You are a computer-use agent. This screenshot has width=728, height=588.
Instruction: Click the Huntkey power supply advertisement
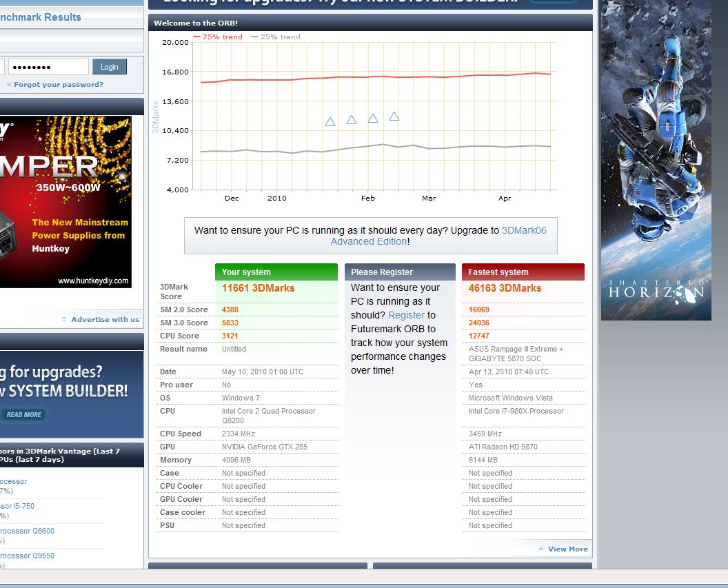(65, 202)
